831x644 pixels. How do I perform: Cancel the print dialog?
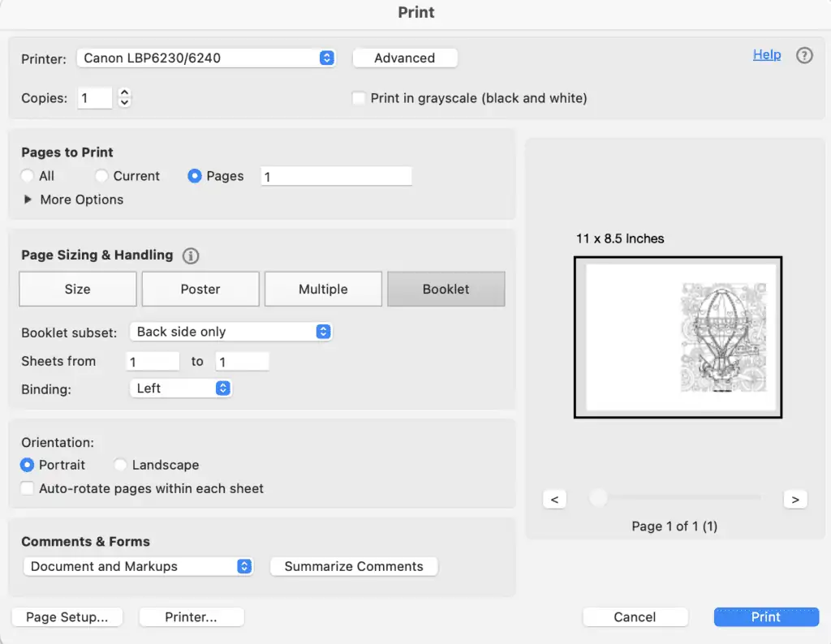[635, 617]
